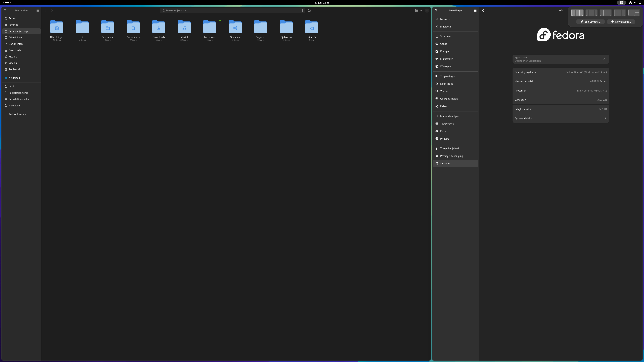The image size is (644, 362).
Task: Open the search in Instellingen window
Action: tap(436, 11)
